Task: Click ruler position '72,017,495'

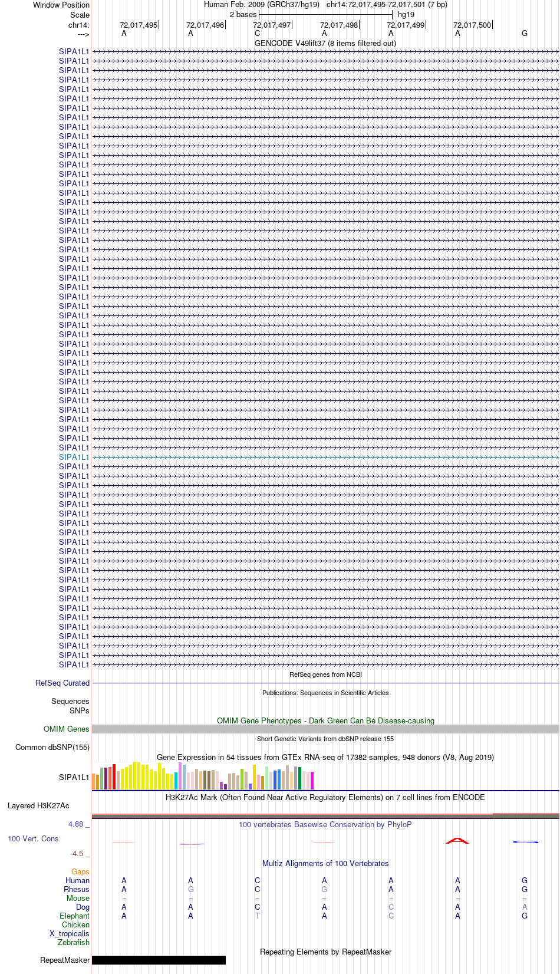Action: pos(139,25)
